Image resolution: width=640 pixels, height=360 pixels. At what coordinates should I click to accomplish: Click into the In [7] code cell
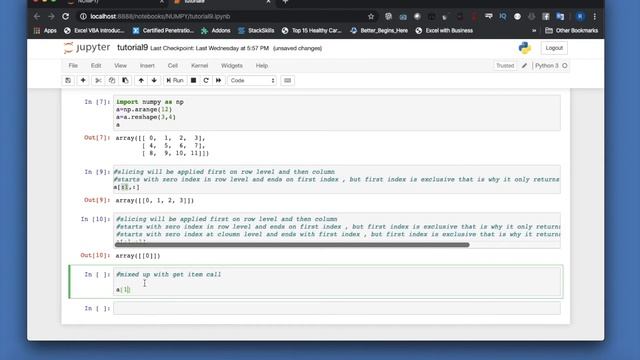[337, 113]
